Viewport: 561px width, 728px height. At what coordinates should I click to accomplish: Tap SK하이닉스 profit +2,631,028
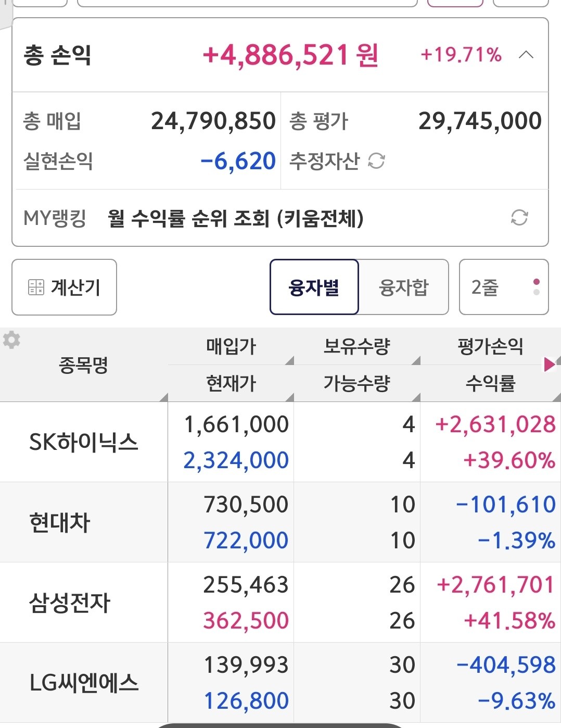pyautogui.click(x=495, y=424)
